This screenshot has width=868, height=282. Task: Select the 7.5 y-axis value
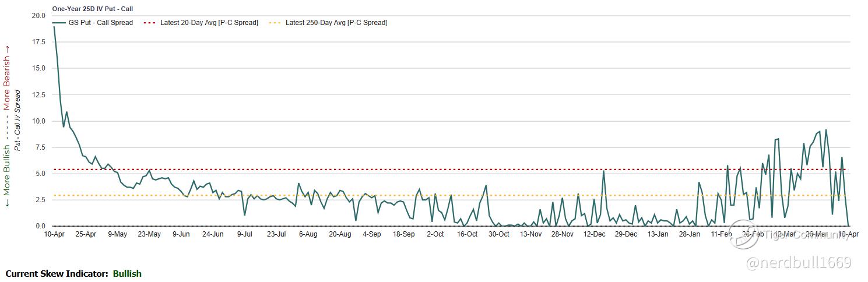tap(40, 147)
